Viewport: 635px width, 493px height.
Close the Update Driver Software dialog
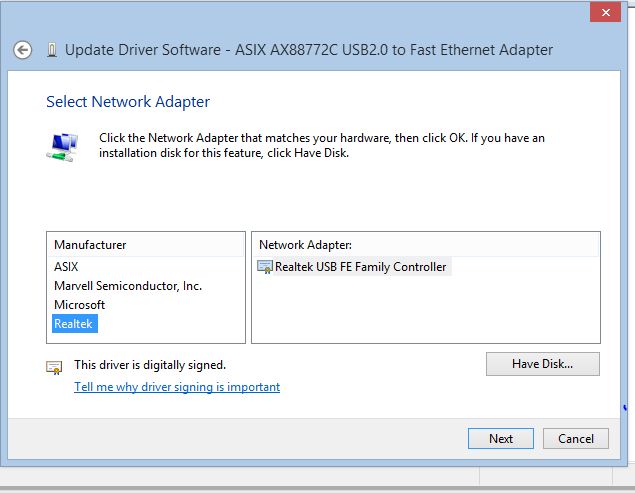click(605, 12)
